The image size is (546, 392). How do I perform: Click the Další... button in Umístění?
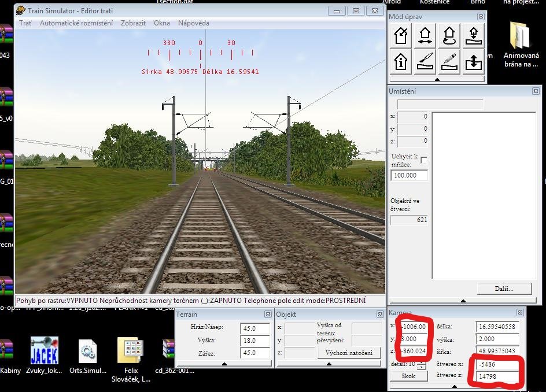coord(504,289)
